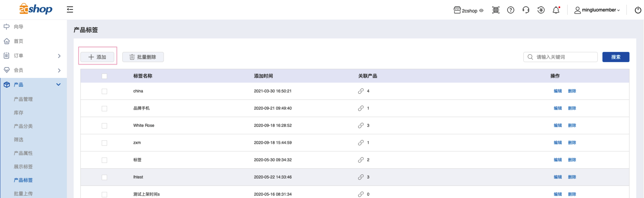Image resolution: width=644 pixels, height=198 pixels.
Task: Edit the zxm tag
Action: coord(558,143)
